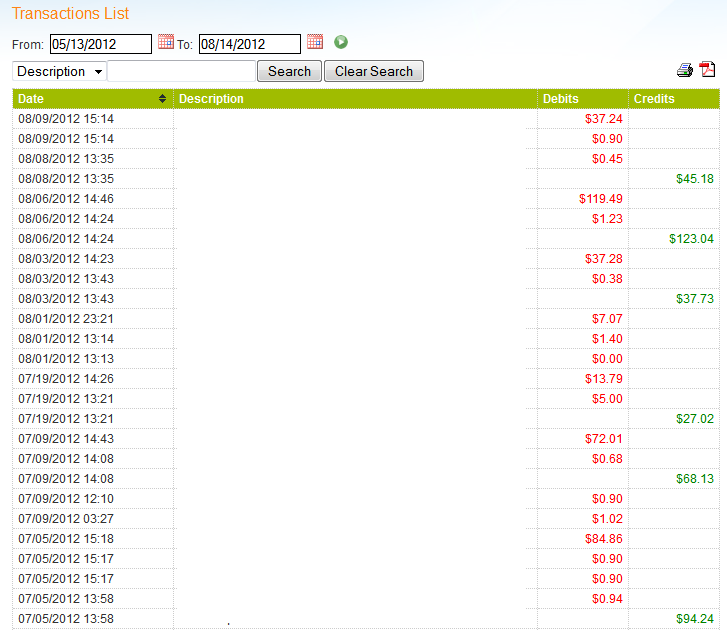
Task: Select the $94.24 credit amount
Action: tap(694, 619)
